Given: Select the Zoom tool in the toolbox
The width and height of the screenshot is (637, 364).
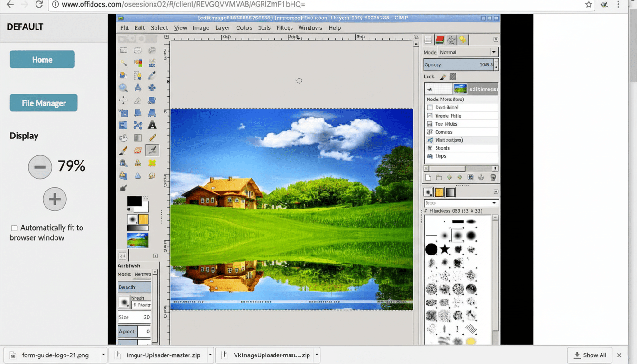Looking at the screenshot, I should point(123,88).
